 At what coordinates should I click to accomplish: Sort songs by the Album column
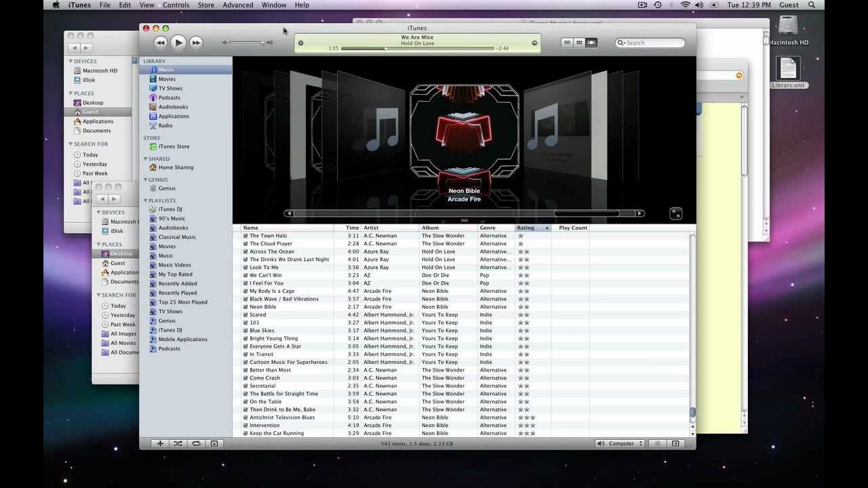pos(448,228)
